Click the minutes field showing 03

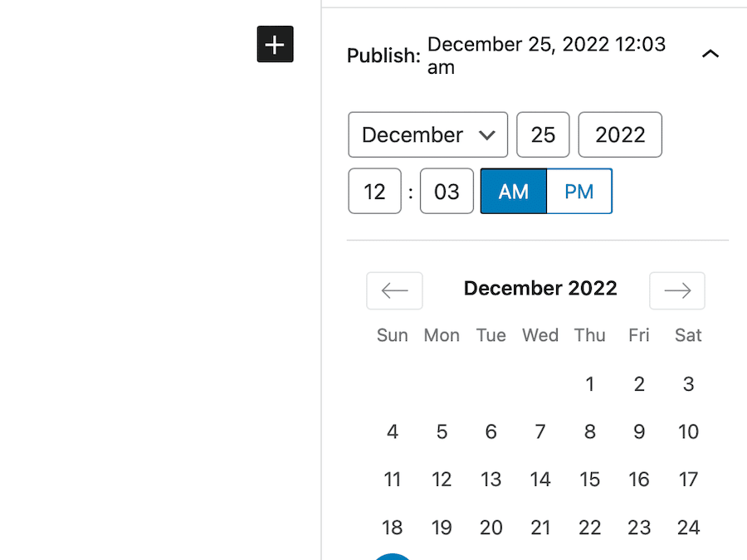coord(447,191)
